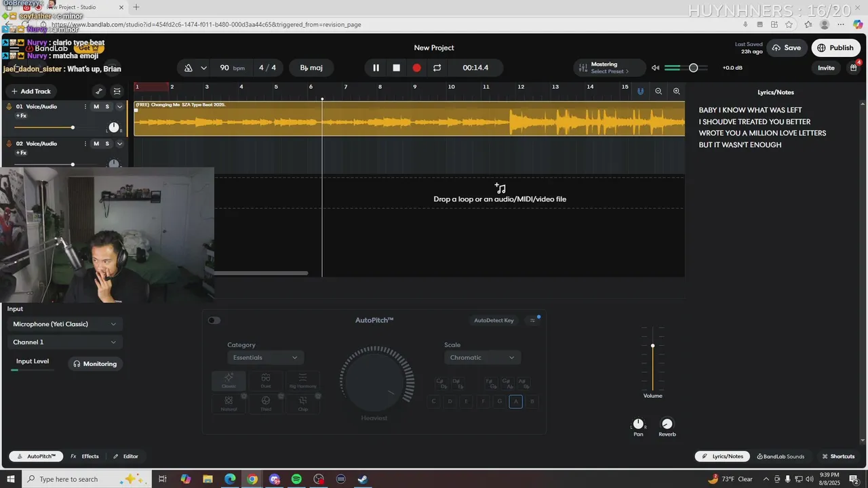This screenshot has height=488, width=868.
Task: Change key signature B♭ maj
Action: coord(311,68)
